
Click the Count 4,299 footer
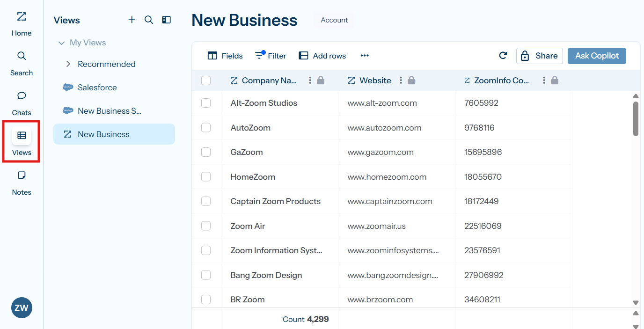(306, 319)
